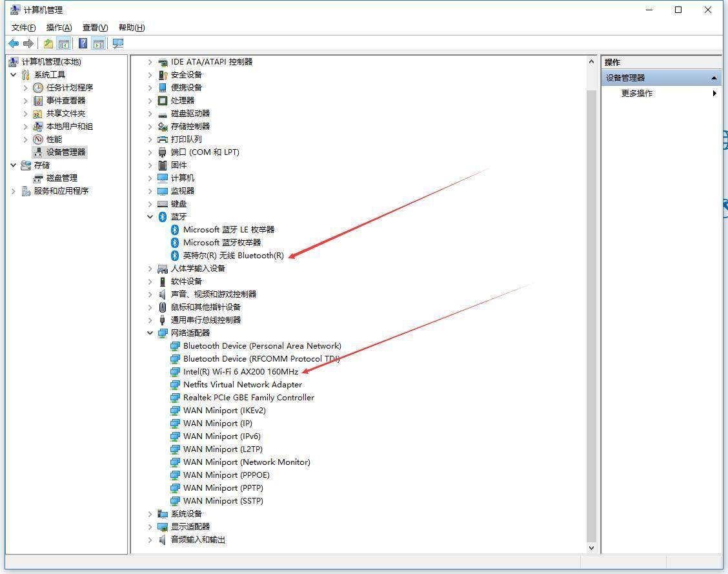Image resolution: width=728 pixels, height=574 pixels.
Task: Select Microsoft 蓝牙枚举器 device
Action: point(222,242)
